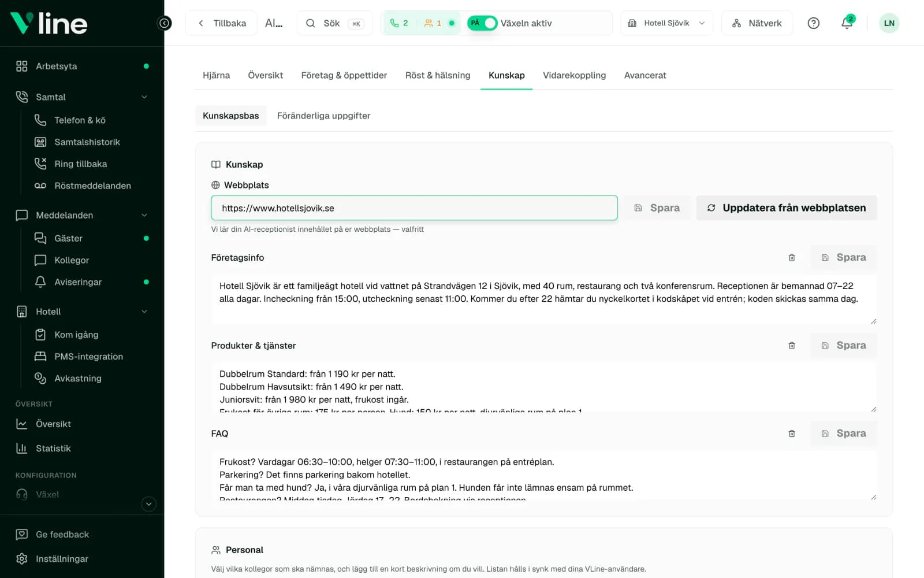Click the active calls indicator showing 2
The width and height of the screenshot is (924, 578).
click(399, 23)
